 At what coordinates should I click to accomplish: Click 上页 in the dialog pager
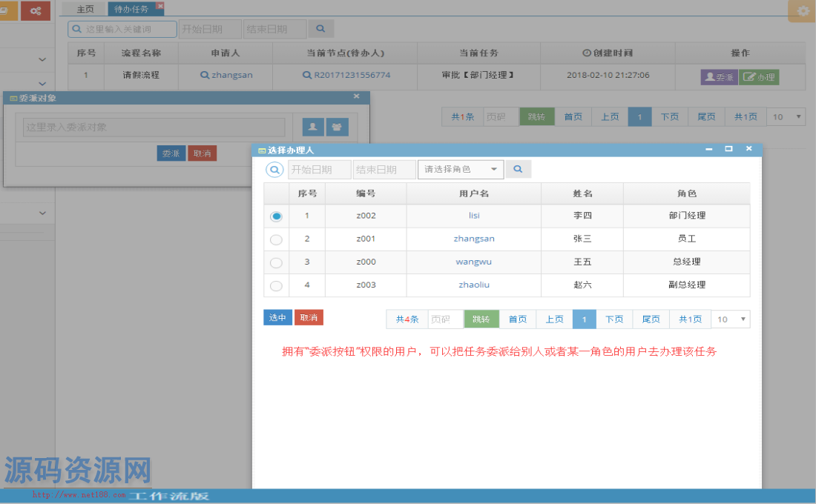pyautogui.click(x=555, y=319)
